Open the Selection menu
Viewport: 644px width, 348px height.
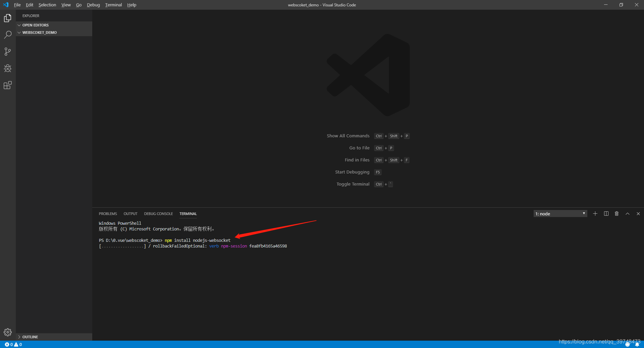[47, 5]
